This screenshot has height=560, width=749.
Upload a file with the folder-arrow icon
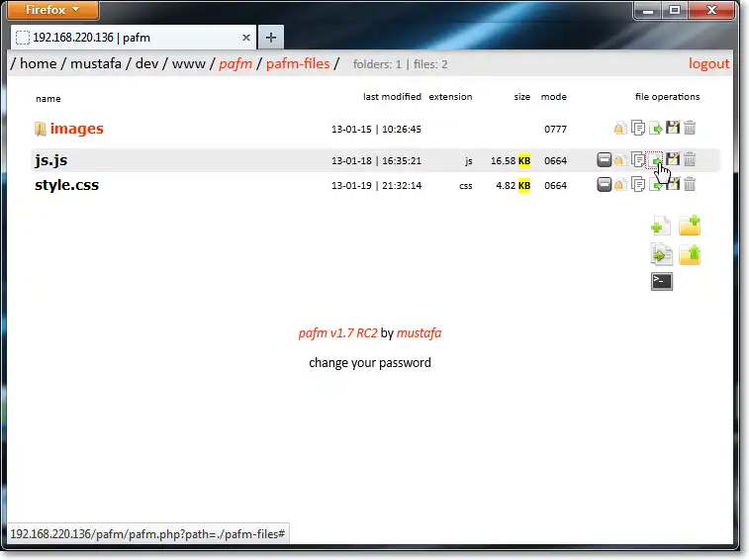tap(690, 254)
